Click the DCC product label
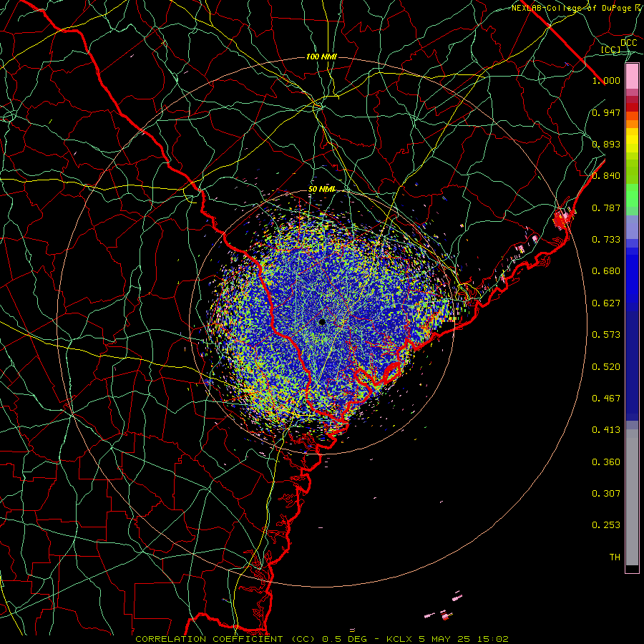The height and width of the screenshot is (644, 644). [628, 43]
